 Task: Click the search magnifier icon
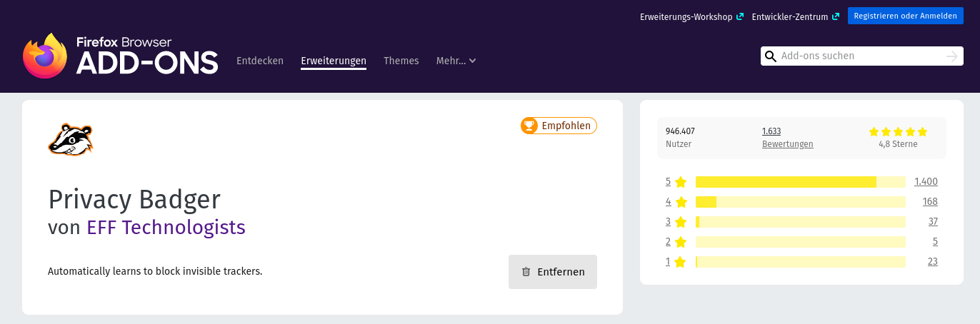(770, 56)
